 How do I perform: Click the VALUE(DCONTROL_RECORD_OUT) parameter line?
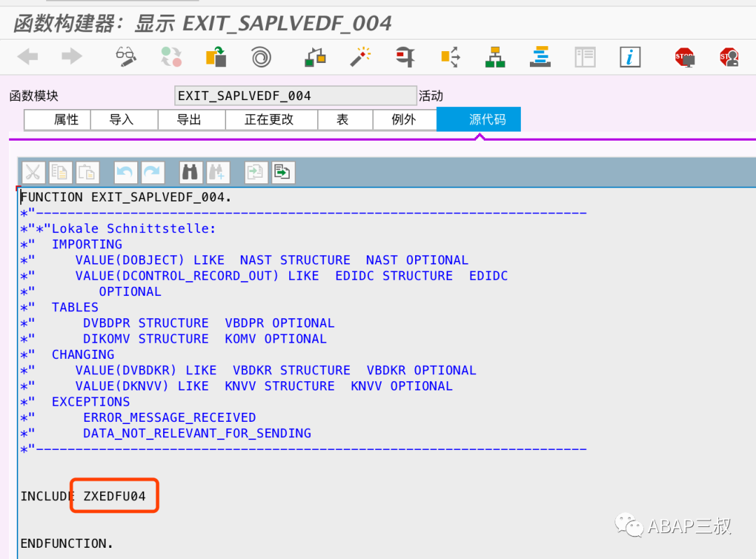[264, 276]
